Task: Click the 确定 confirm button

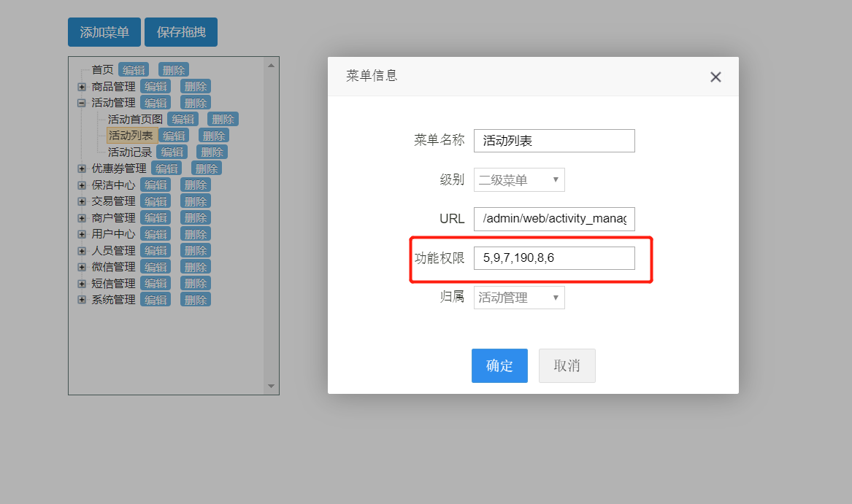Action: pyautogui.click(x=499, y=365)
